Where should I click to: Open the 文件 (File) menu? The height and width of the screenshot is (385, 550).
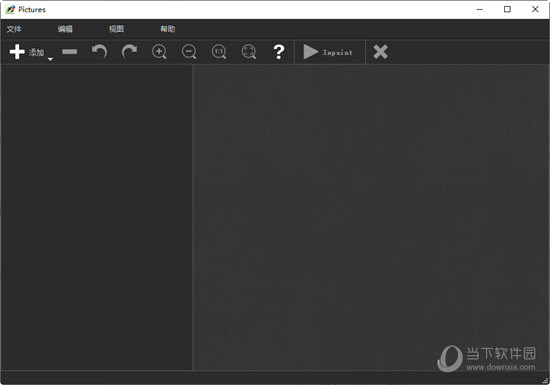pyautogui.click(x=14, y=29)
